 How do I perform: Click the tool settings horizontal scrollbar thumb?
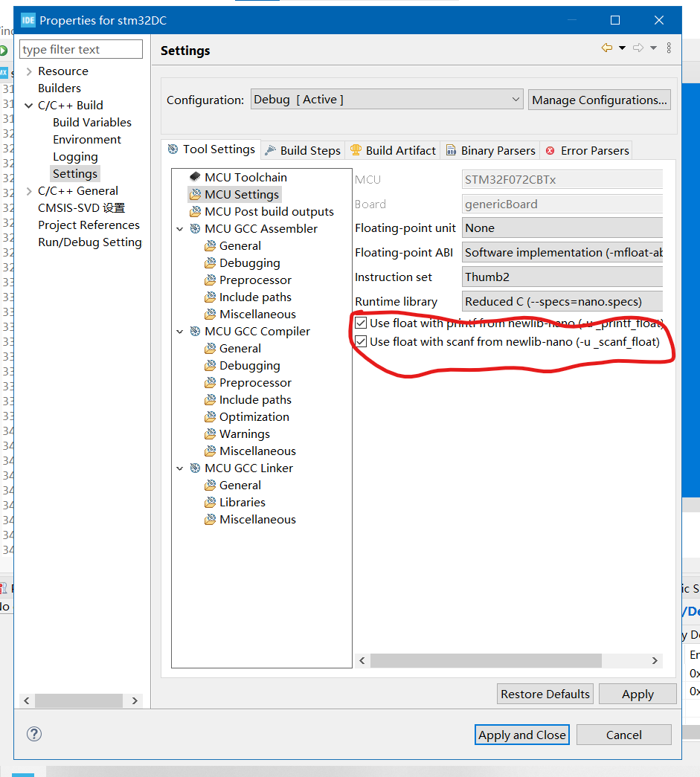pyautogui.click(x=486, y=660)
